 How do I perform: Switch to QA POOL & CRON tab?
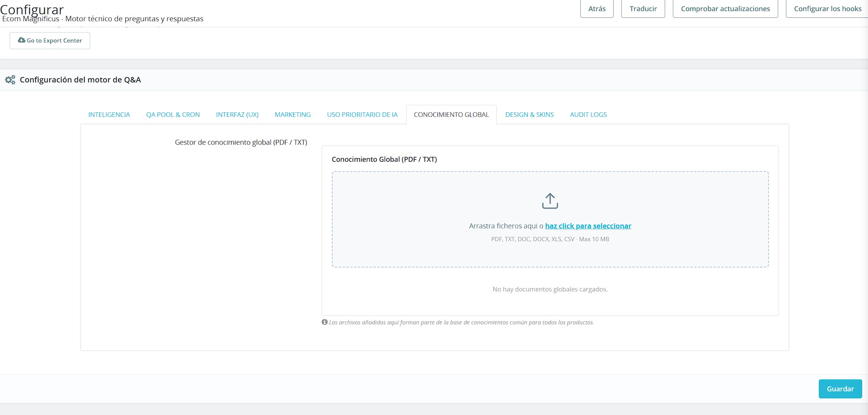(173, 115)
